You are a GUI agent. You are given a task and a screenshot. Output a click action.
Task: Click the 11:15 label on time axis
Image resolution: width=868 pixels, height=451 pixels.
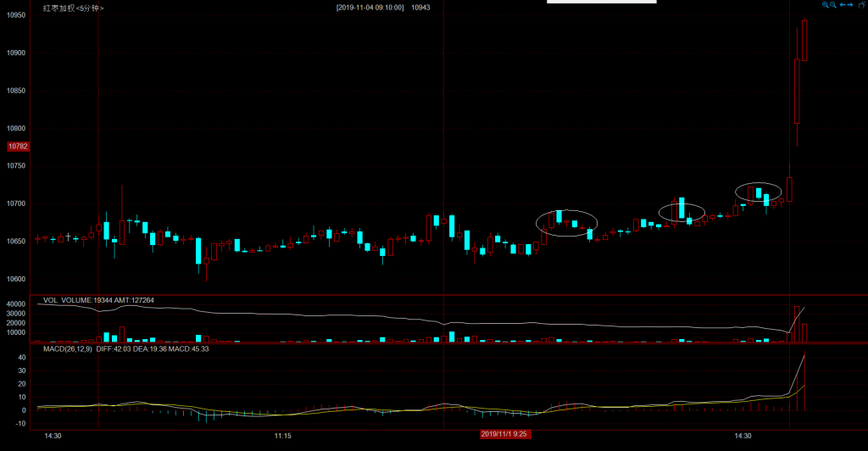point(284,436)
